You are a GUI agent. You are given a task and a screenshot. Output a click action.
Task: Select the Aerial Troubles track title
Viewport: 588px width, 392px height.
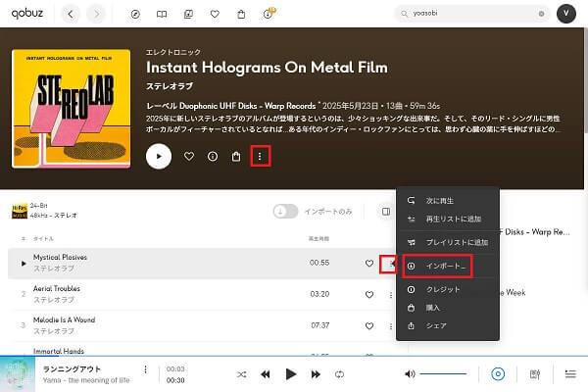click(57, 288)
